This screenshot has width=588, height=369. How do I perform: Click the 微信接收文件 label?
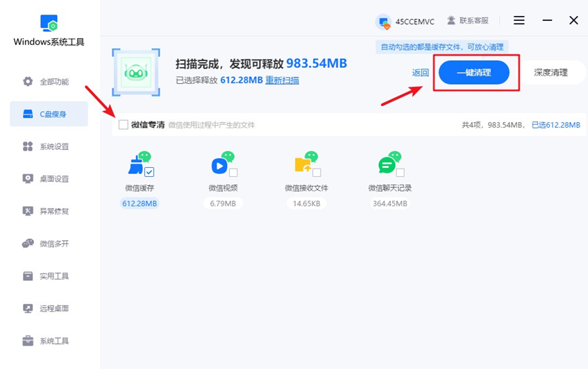pyautogui.click(x=306, y=188)
